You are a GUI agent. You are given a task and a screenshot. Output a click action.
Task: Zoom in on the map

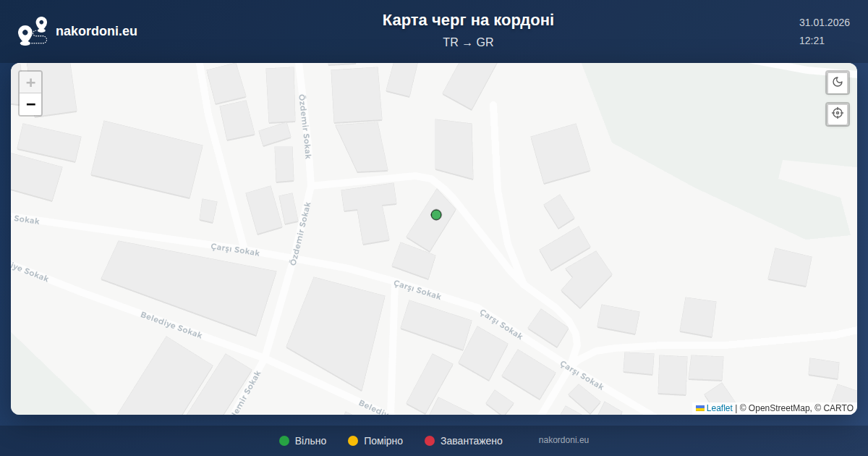tap(30, 83)
